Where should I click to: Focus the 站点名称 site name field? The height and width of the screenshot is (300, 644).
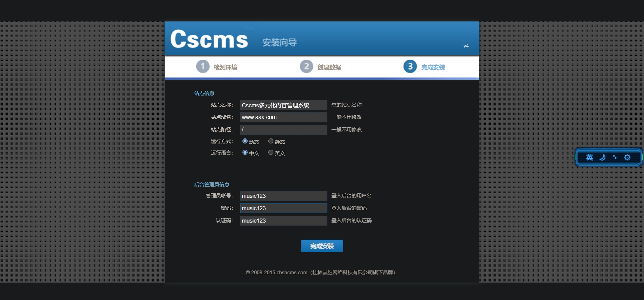(283, 105)
